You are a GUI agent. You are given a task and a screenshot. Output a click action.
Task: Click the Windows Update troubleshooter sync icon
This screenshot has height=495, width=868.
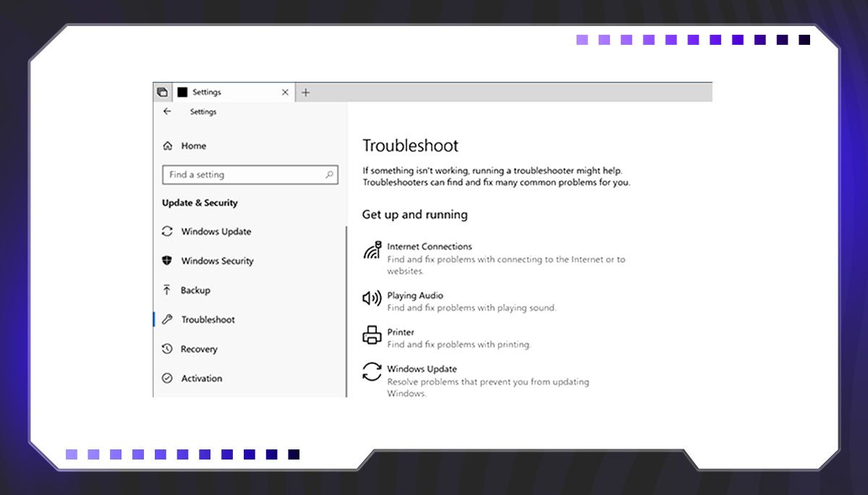click(372, 372)
